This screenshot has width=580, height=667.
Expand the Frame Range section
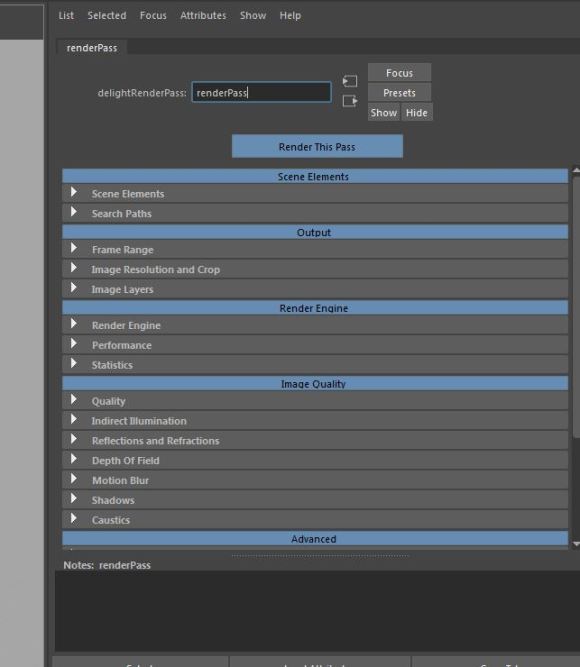click(315, 249)
